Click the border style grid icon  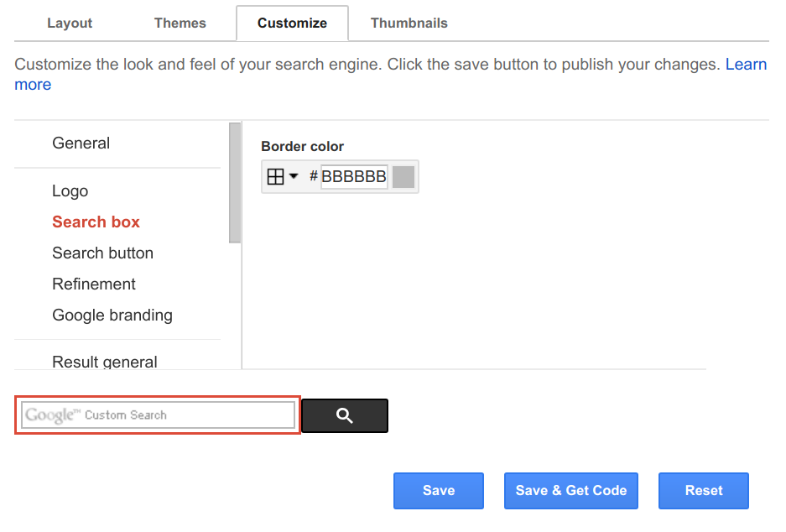pos(274,176)
